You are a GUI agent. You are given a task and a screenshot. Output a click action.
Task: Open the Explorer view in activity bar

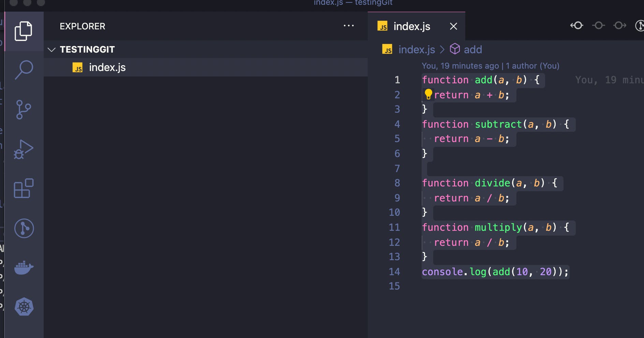(x=24, y=31)
